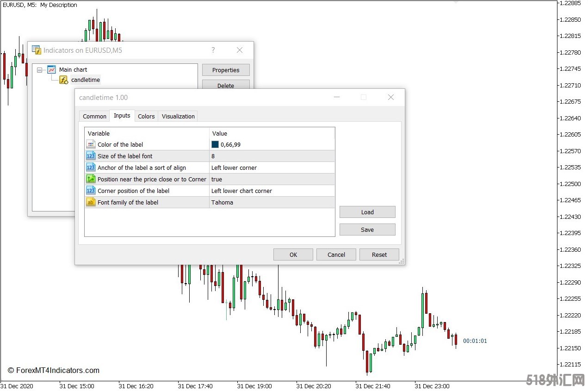Close the Indicators on EURUSD,M5 window
588x391 pixels.
point(240,50)
